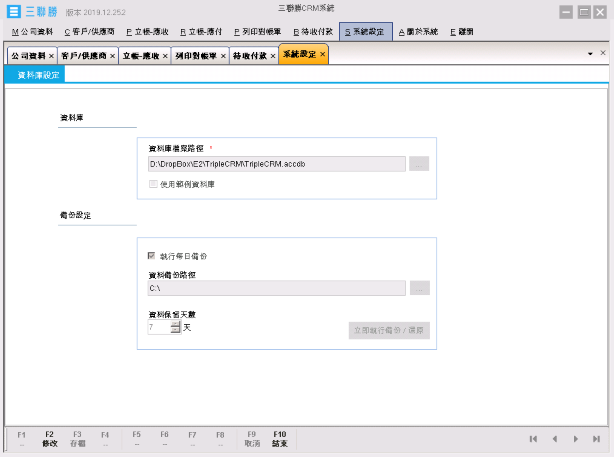This screenshot has height=457, width=614.
Task: Go to the previous record
Action: (555, 439)
